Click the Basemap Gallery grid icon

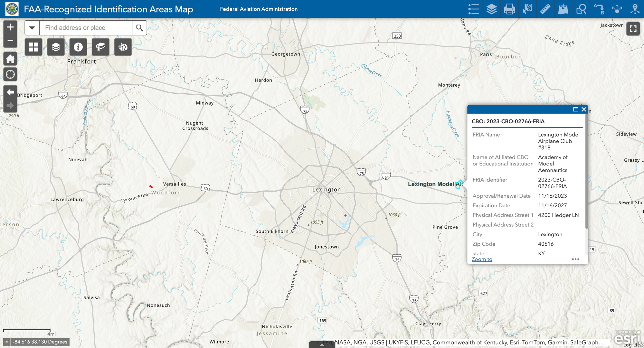[x=33, y=47]
